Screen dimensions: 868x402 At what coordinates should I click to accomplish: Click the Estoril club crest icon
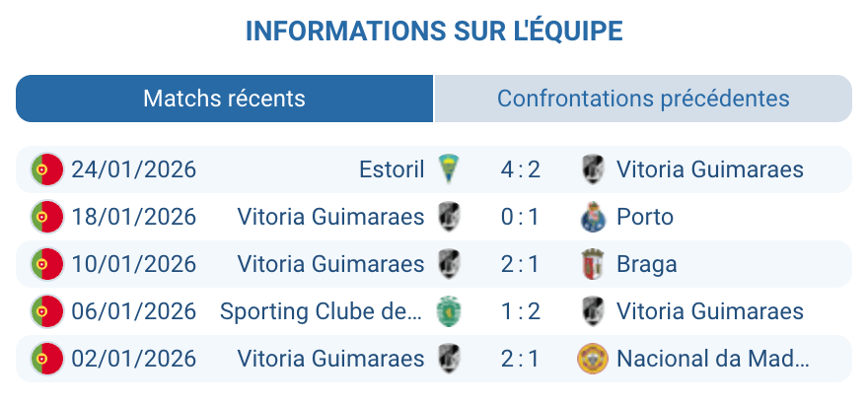[449, 169]
